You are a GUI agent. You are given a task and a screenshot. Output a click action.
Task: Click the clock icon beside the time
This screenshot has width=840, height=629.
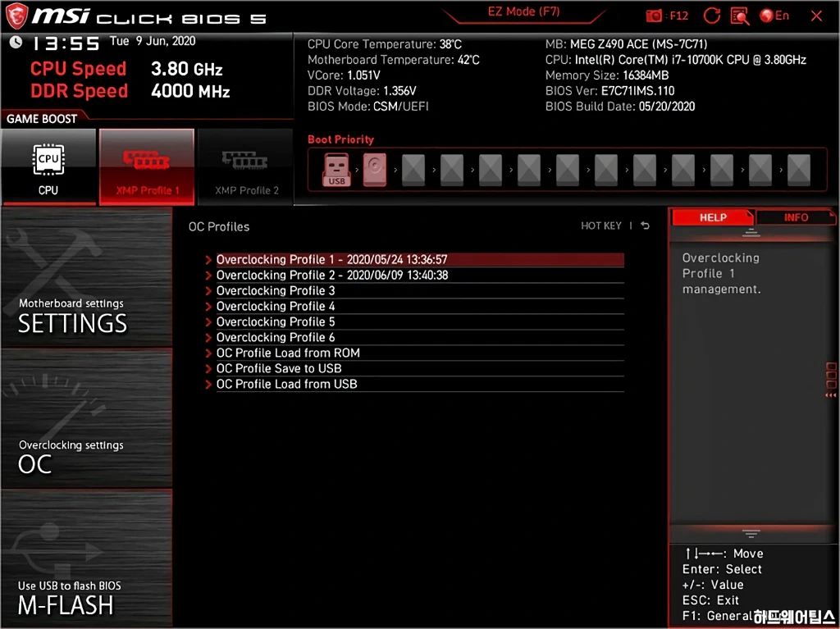point(16,42)
